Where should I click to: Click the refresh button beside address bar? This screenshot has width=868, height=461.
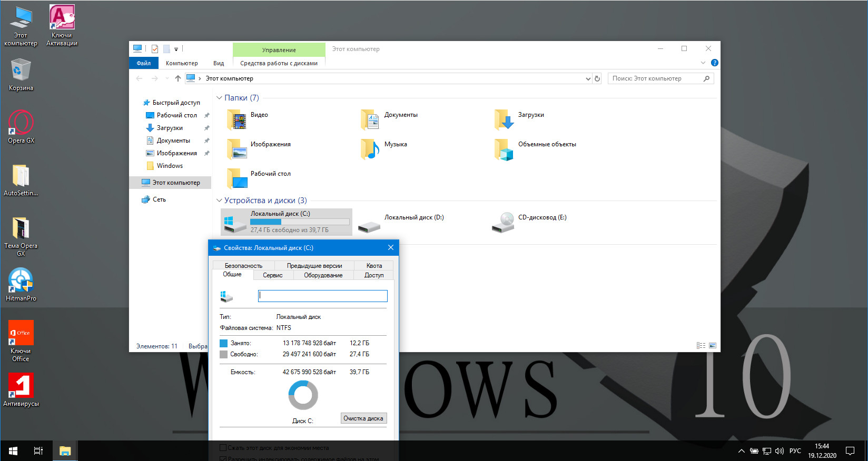tap(597, 78)
